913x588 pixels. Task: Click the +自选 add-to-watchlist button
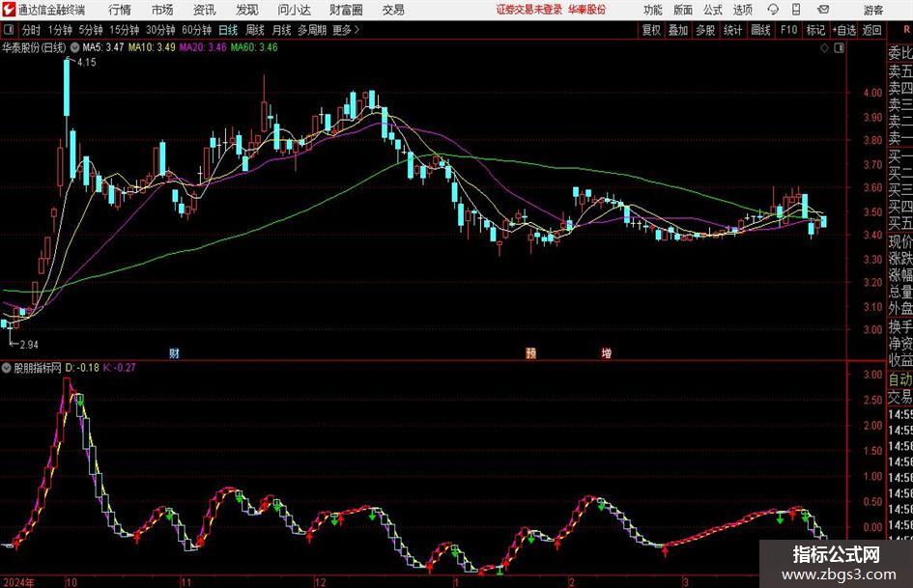coord(844,30)
